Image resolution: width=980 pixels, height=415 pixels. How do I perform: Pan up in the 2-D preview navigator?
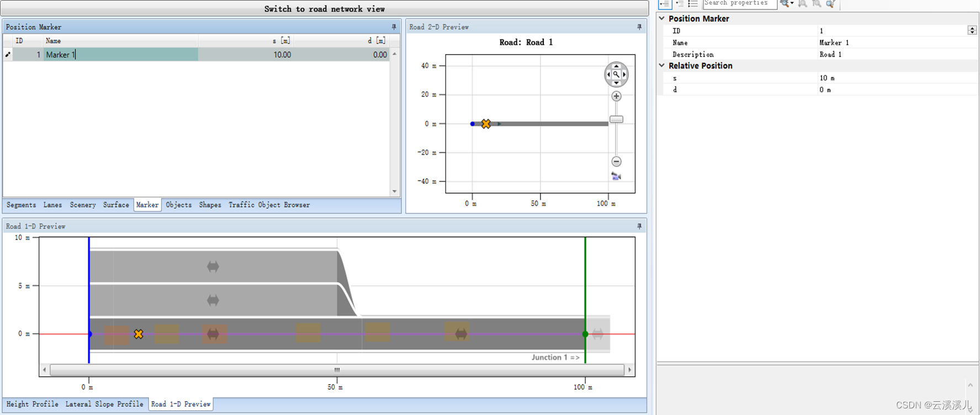[616, 66]
